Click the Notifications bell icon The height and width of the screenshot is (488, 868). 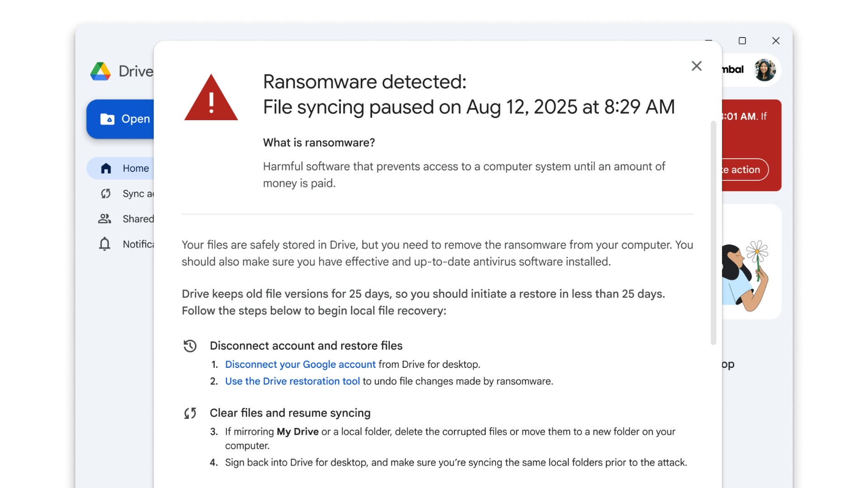tap(104, 244)
